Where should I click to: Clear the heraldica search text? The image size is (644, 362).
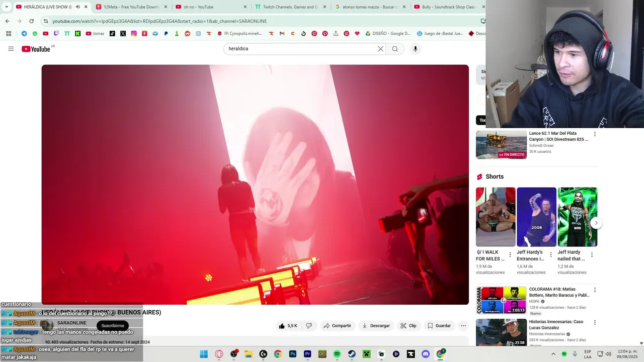point(380,49)
